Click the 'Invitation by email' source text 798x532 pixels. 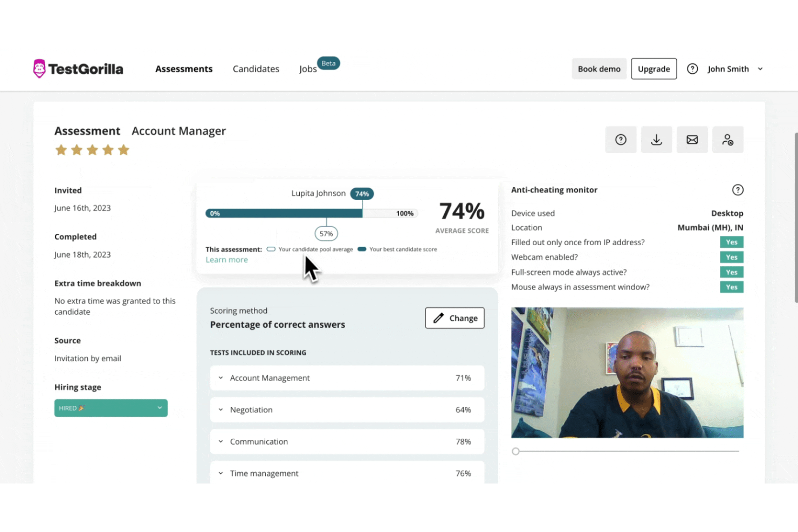coord(87,358)
